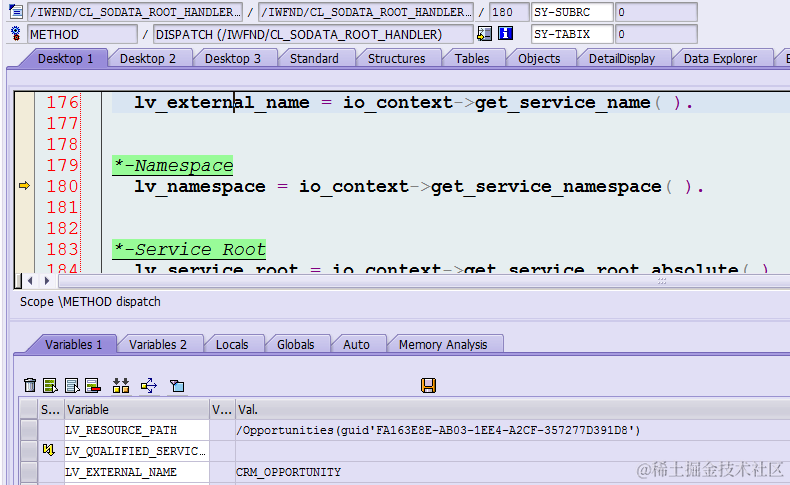The width and height of the screenshot is (790, 485).
Task: Click the SY-SUBRC field
Action: pos(572,12)
